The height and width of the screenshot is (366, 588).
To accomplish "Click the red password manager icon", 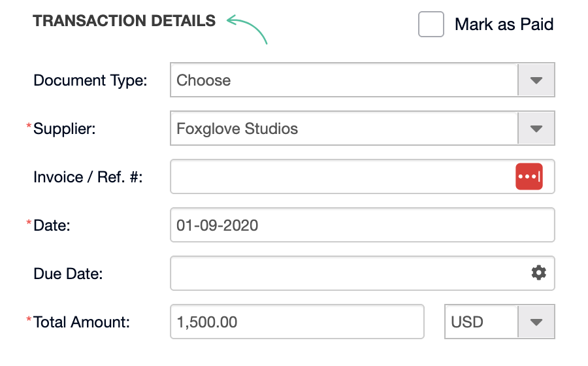I will [529, 176].
